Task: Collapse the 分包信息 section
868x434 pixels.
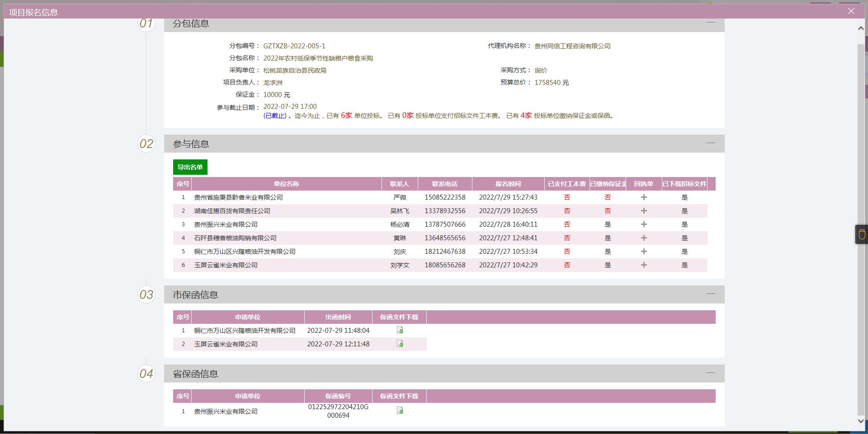Action: [x=711, y=23]
